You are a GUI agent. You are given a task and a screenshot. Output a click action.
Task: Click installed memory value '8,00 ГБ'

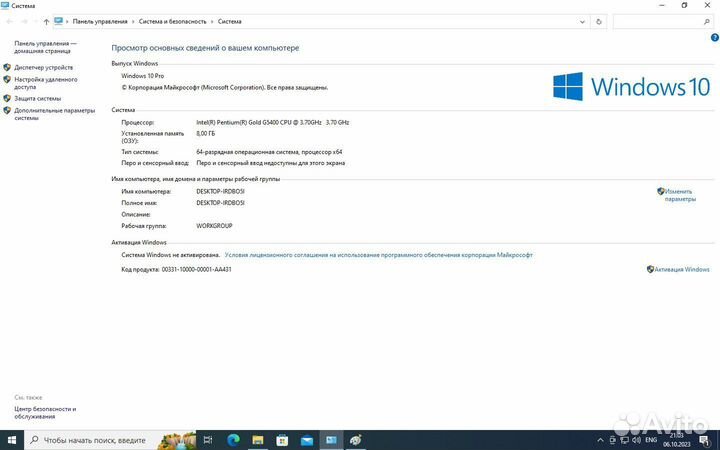205,134
